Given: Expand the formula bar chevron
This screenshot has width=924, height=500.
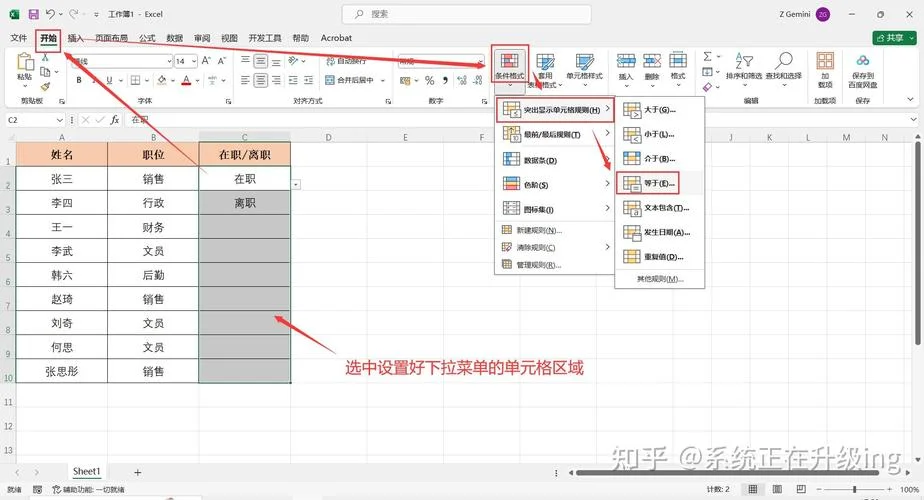Looking at the screenshot, I should 913,120.
